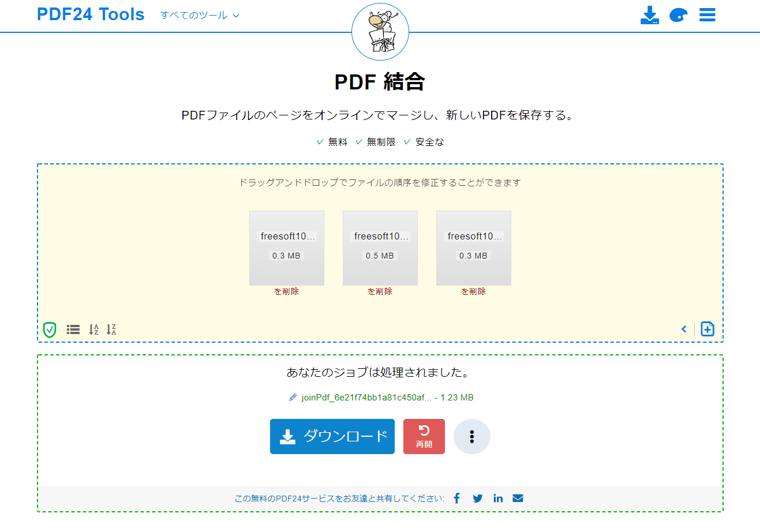This screenshot has height=532, width=760.
Task: Click the 再開 restart button
Action: coord(424,436)
